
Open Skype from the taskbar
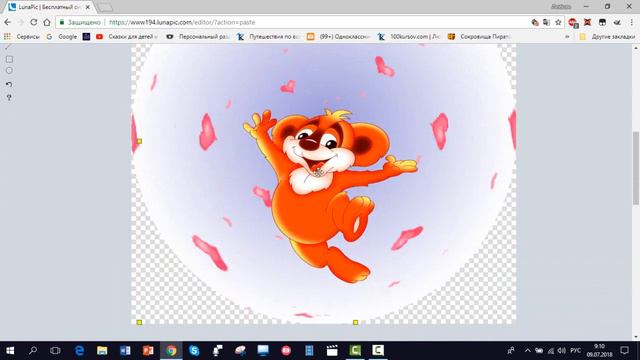point(194,351)
